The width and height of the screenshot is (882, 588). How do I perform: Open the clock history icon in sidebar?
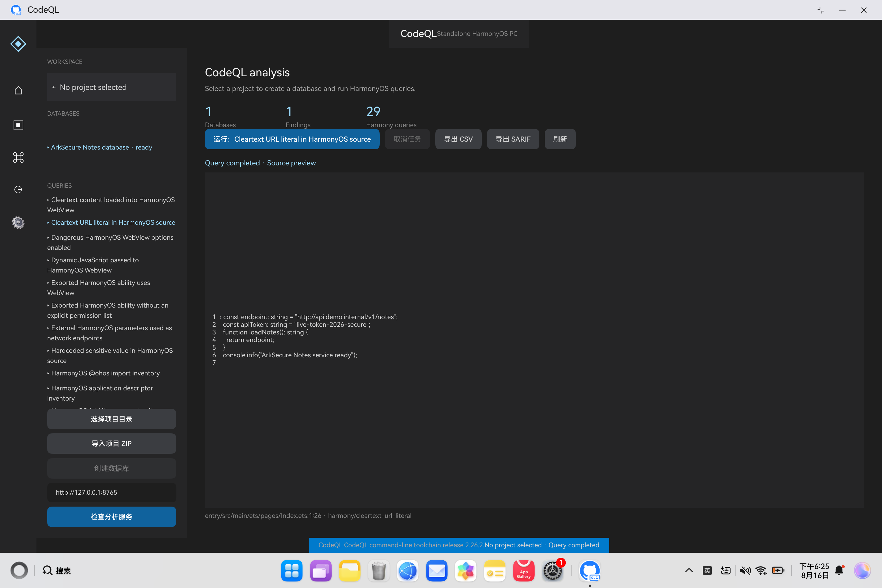(x=18, y=189)
